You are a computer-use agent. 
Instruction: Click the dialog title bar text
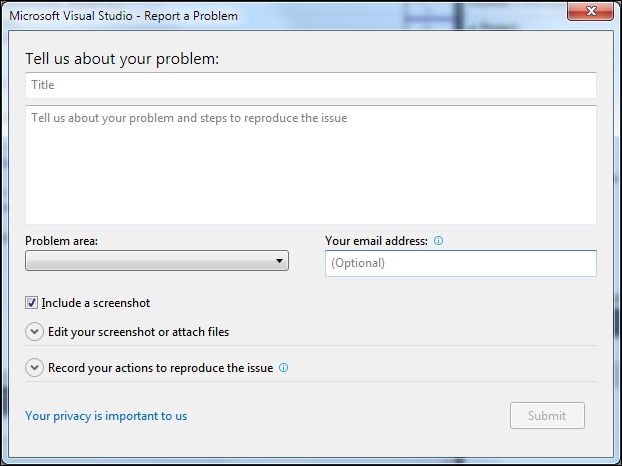(x=124, y=16)
